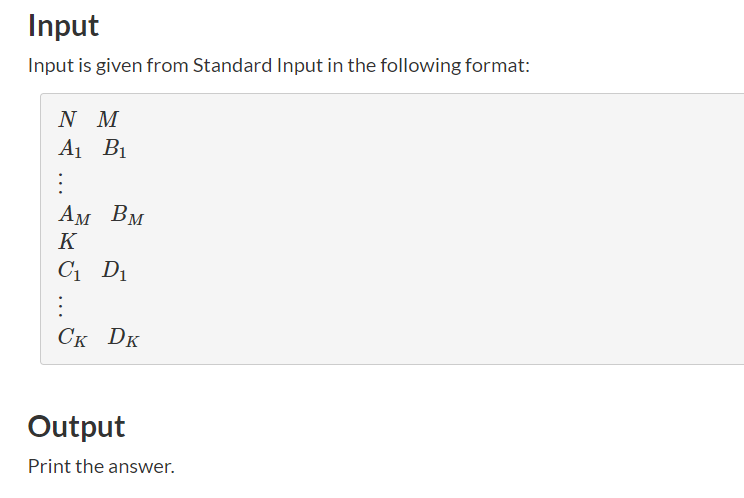
Task: Click the Input section heading
Action: [63, 26]
